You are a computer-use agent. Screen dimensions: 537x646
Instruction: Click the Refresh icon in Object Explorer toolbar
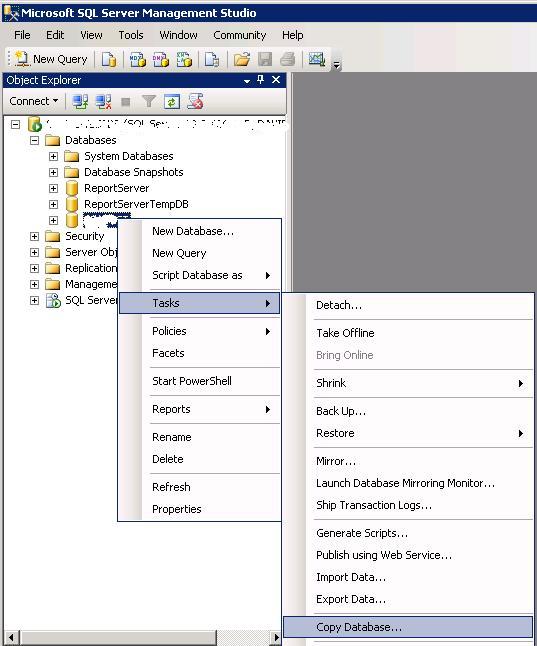(172, 101)
